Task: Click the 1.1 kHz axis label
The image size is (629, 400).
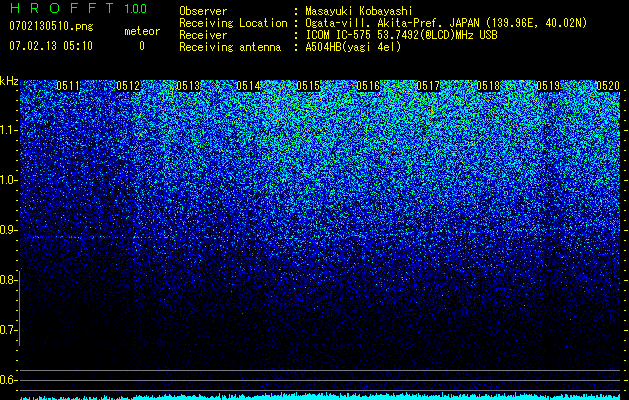Action: [9, 130]
